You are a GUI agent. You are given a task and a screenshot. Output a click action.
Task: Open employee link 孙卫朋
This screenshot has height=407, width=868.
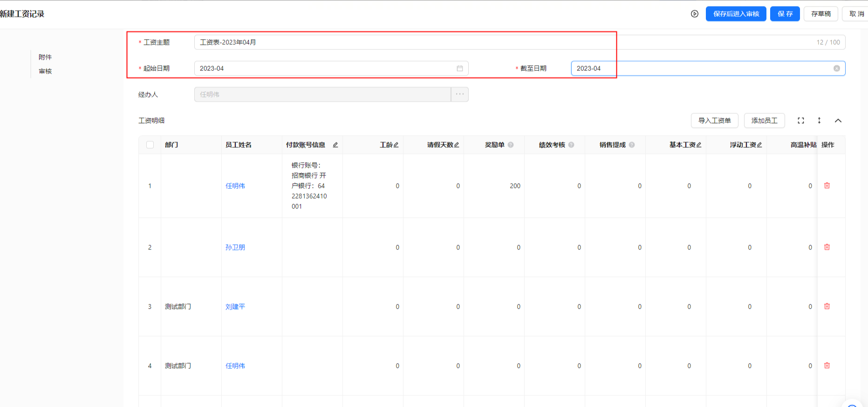click(235, 248)
